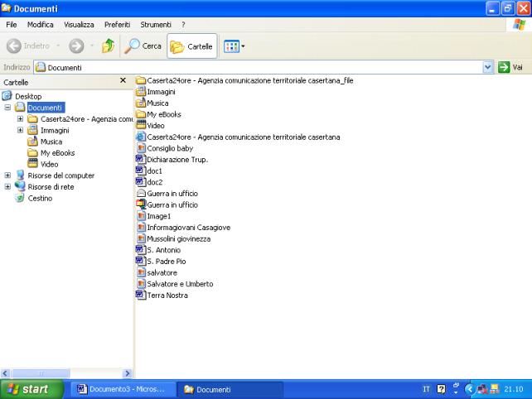Viewport: 532px width, 399px height.
Task: Click the Indietro back arrow button
Action: point(28,46)
